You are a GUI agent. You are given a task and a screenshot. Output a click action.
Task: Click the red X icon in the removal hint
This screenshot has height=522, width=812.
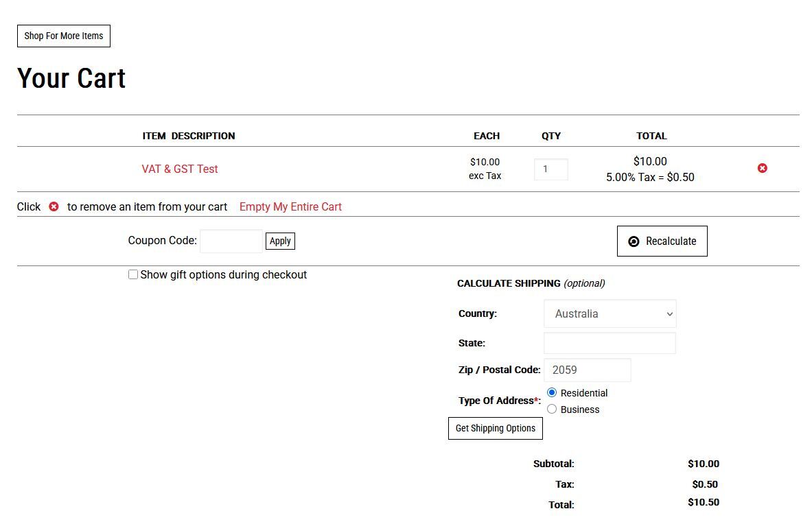pyautogui.click(x=54, y=206)
